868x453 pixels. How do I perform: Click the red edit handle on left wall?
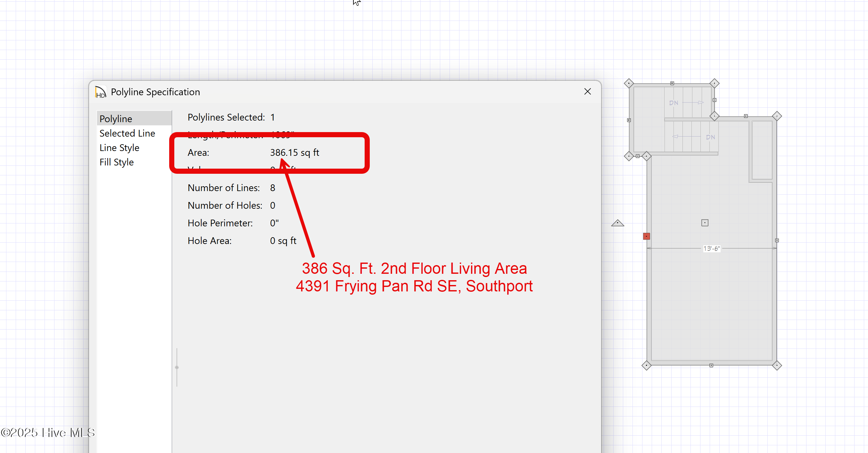point(646,236)
